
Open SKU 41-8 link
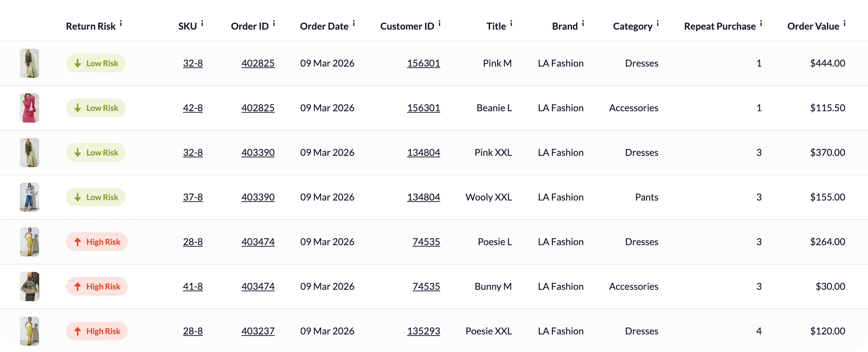193,287
